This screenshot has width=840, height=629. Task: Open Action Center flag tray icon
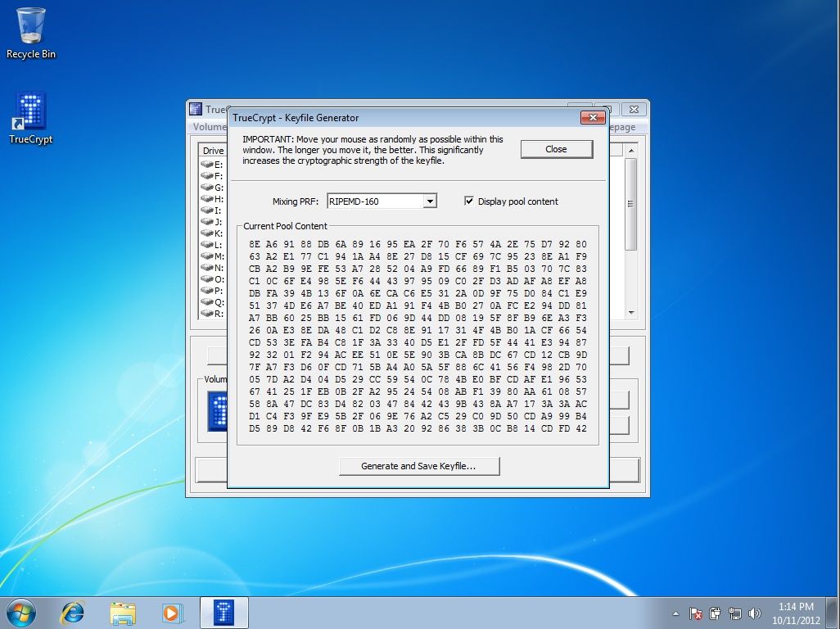(695, 613)
